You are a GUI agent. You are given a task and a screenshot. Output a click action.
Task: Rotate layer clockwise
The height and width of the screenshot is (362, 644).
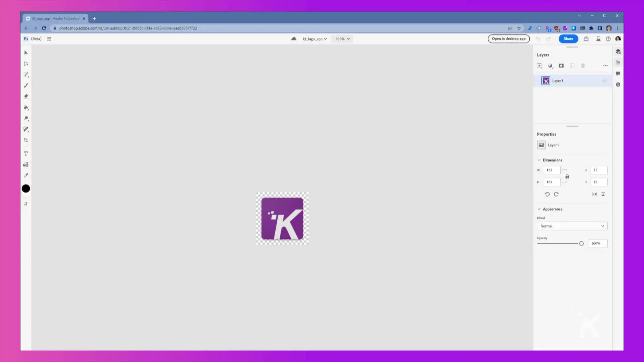tap(556, 194)
